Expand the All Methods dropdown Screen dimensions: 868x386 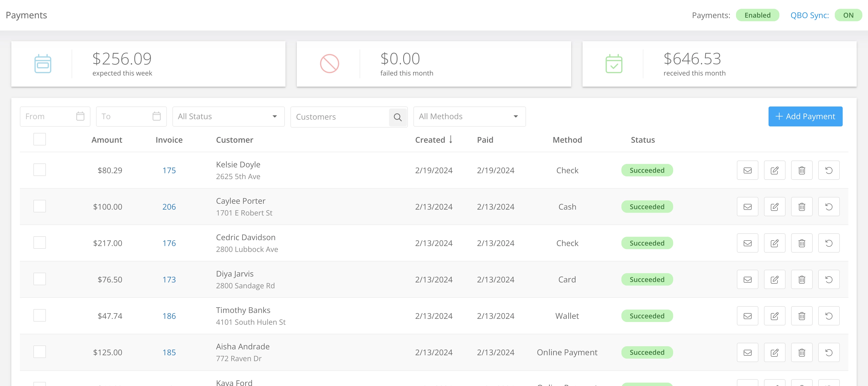469,116
